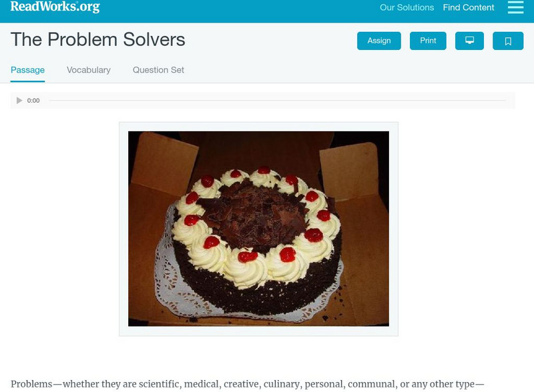Click the white frame around the cake photo
The height and width of the screenshot is (392, 534).
(258, 127)
